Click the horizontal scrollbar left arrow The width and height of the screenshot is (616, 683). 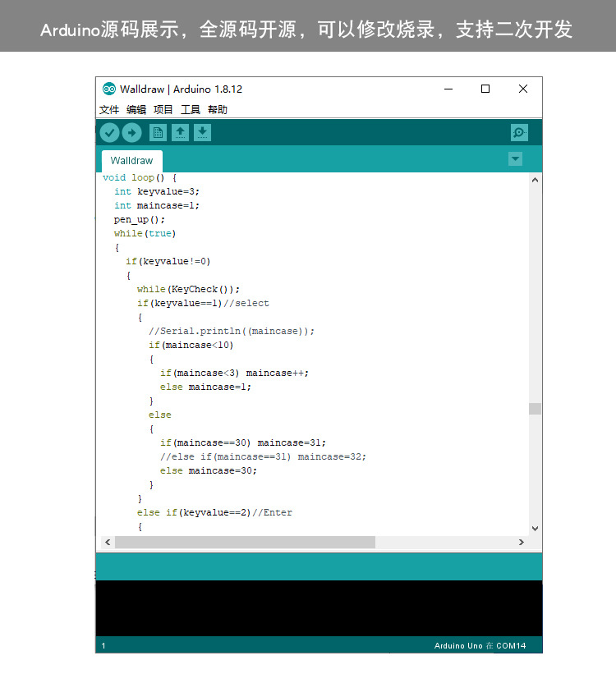107,543
